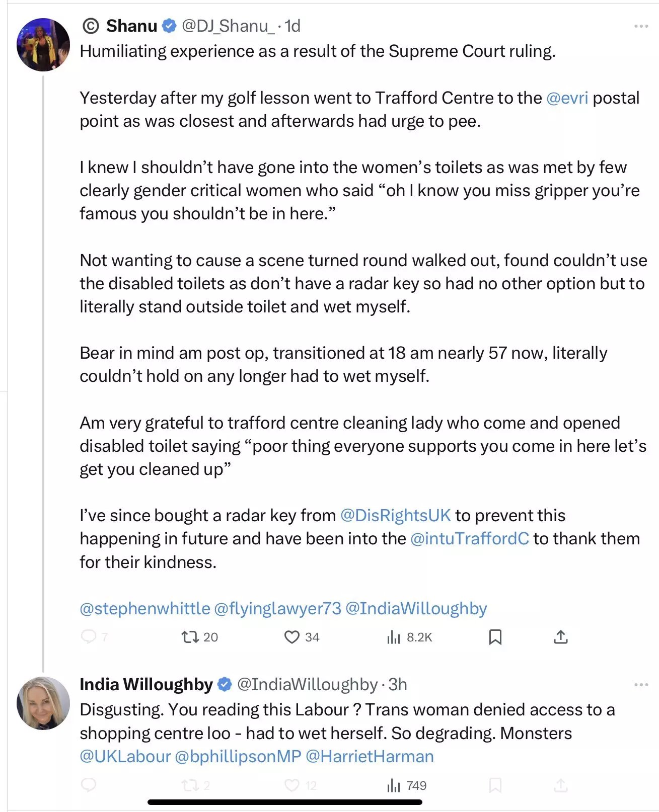The width and height of the screenshot is (659, 812).
Task: Open Shanu's profile picture
Action: click(43, 45)
